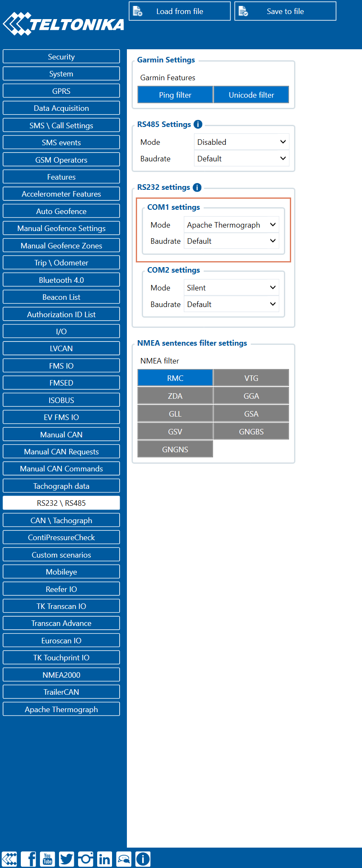Open the COM2 Baudrate dropdown
The image size is (362, 868).
point(231,304)
